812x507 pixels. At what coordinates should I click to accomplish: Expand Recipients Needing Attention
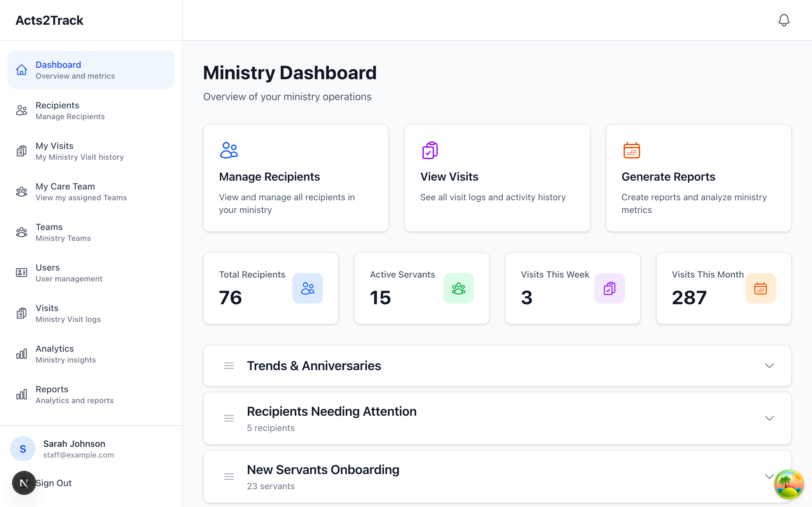769,418
